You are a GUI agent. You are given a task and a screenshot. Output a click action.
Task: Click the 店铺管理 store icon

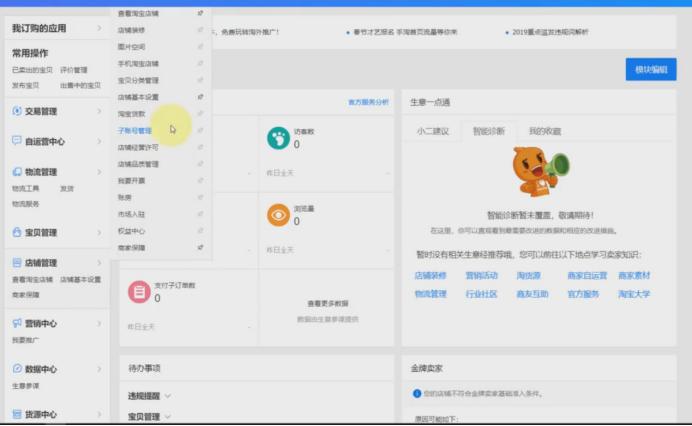[17, 262]
